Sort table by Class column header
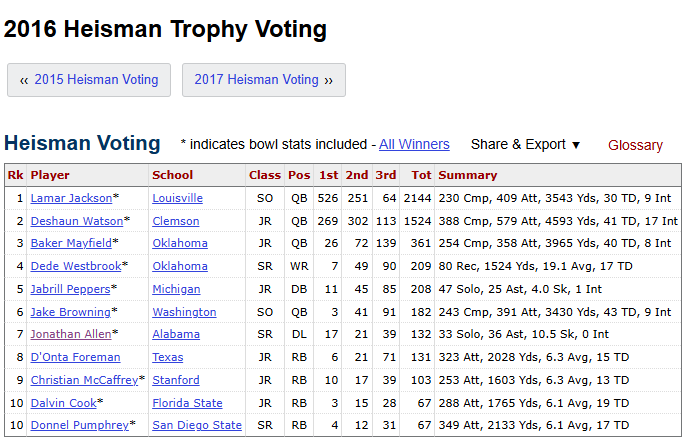The image size is (688, 443). [x=265, y=175]
